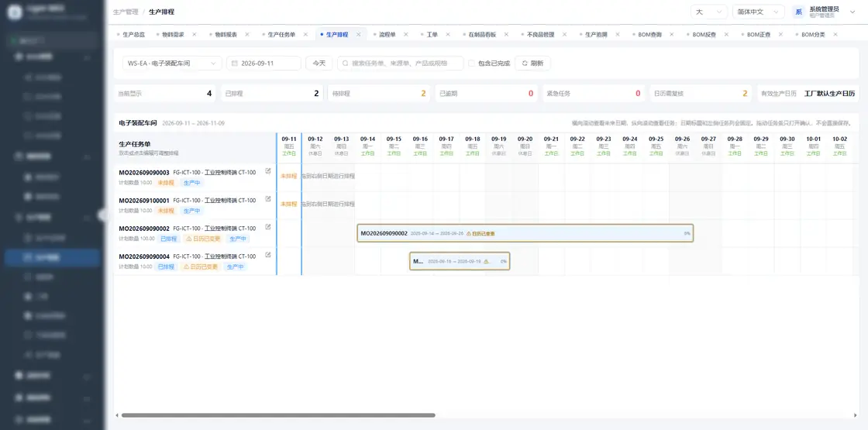Switch to the 生产任务单 tab

[x=281, y=34]
